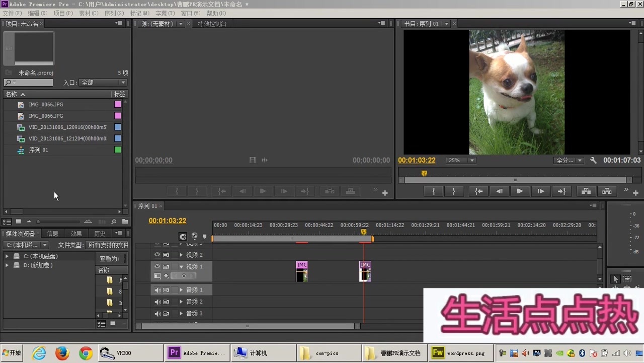
Task: Switch Media Browser to list view
Action: (x=102, y=324)
